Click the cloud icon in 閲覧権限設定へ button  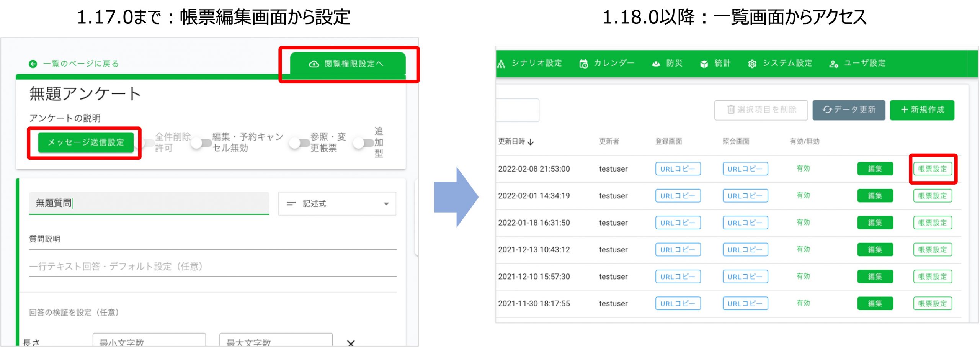(314, 64)
